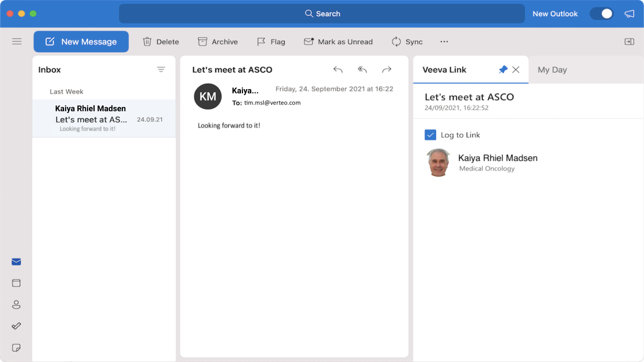Flag the current email
This screenshot has width=644, height=362.
coord(271,41)
